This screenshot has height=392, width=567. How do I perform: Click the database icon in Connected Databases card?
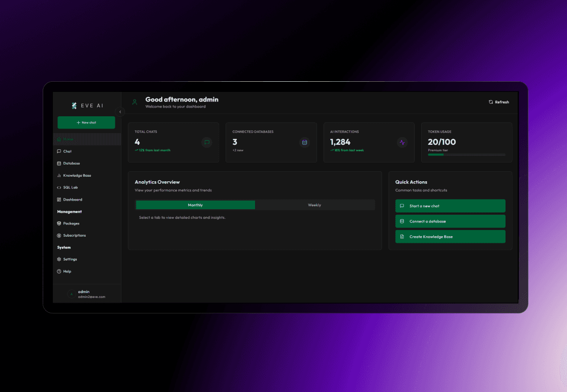pyautogui.click(x=304, y=142)
